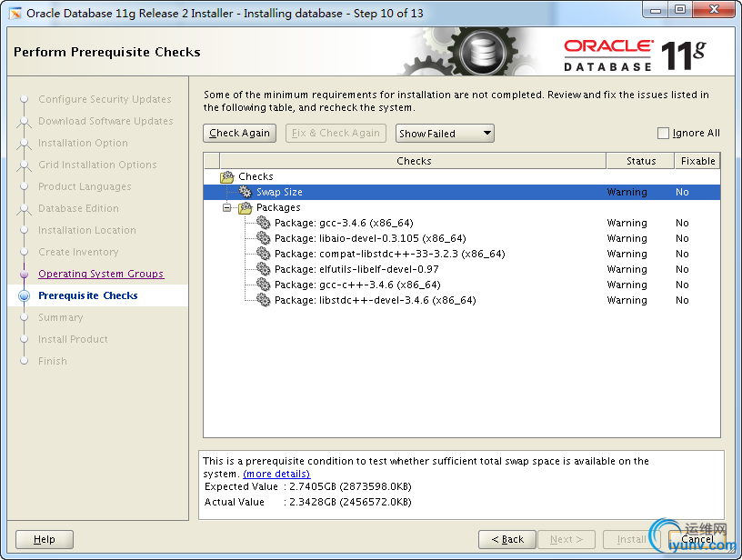Click the gear icon for elfutils-libelf-devel package
The image size is (742, 560).
click(263, 269)
